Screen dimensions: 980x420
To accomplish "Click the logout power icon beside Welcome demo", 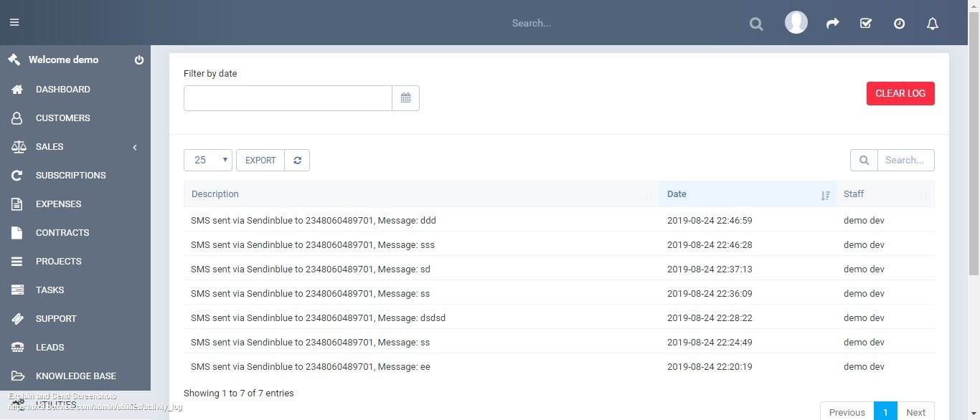I will tap(139, 60).
